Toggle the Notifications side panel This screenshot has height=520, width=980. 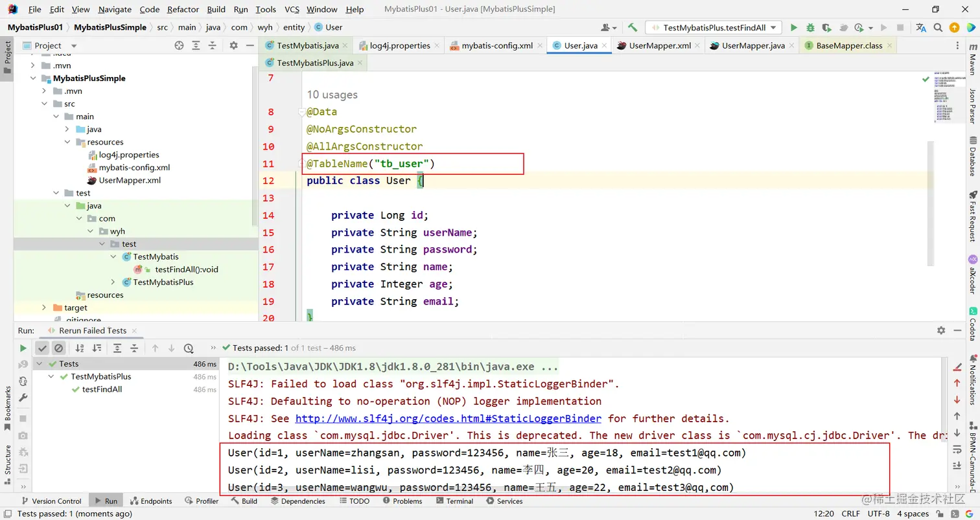972,379
